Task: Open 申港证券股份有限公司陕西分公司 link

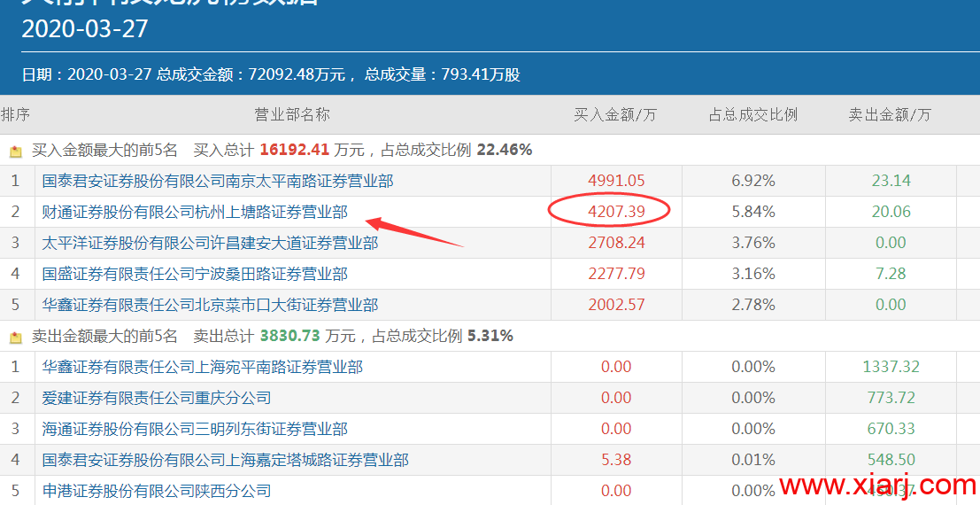Action: [x=156, y=491]
